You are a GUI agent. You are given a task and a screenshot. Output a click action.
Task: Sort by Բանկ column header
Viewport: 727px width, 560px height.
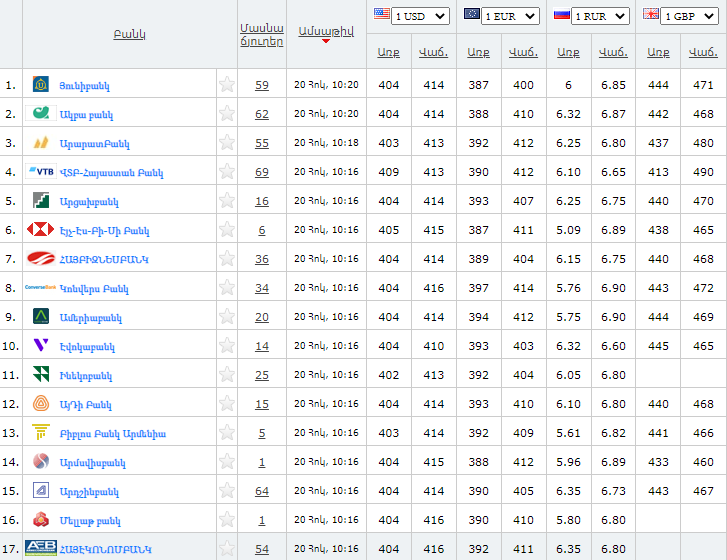130,34
